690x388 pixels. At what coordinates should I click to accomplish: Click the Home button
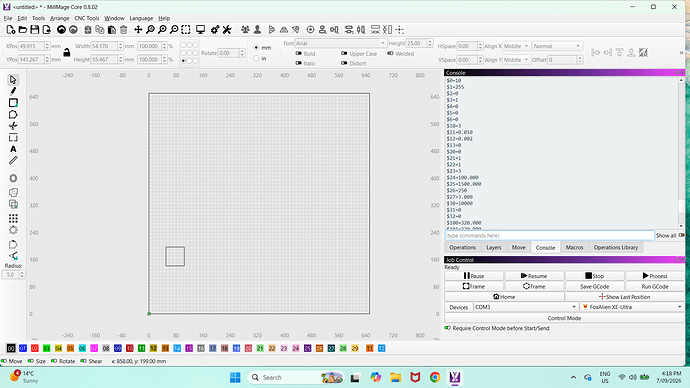pyautogui.click(x=504, y=297)
